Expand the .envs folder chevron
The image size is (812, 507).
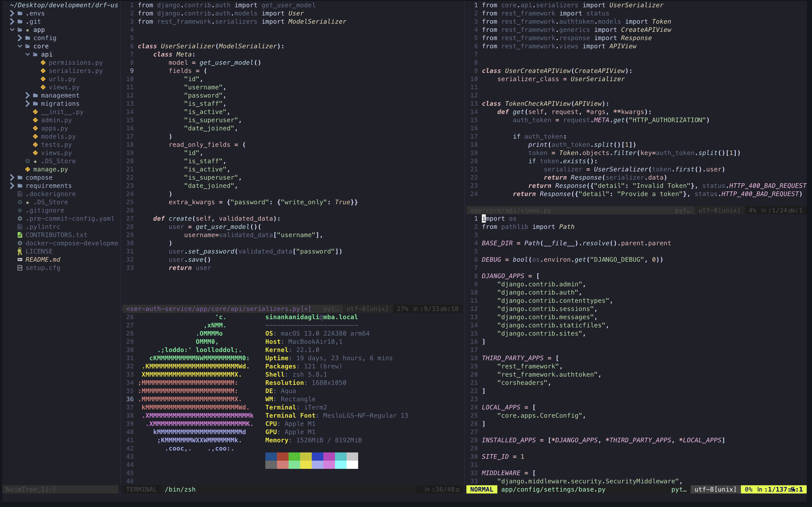(x=12, y=14)
